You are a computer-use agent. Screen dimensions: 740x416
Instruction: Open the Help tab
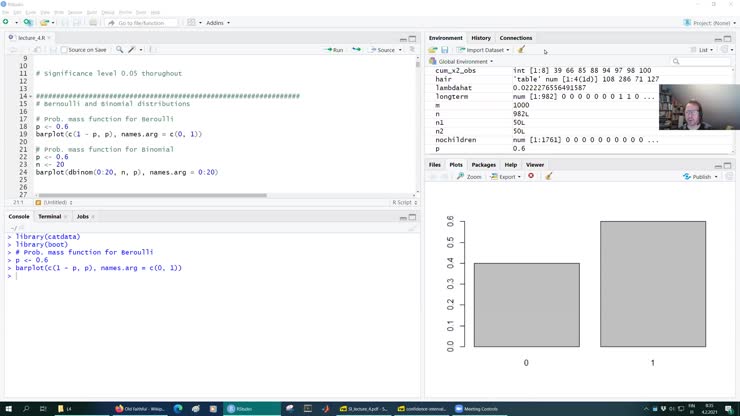click(x=511, y=165)
